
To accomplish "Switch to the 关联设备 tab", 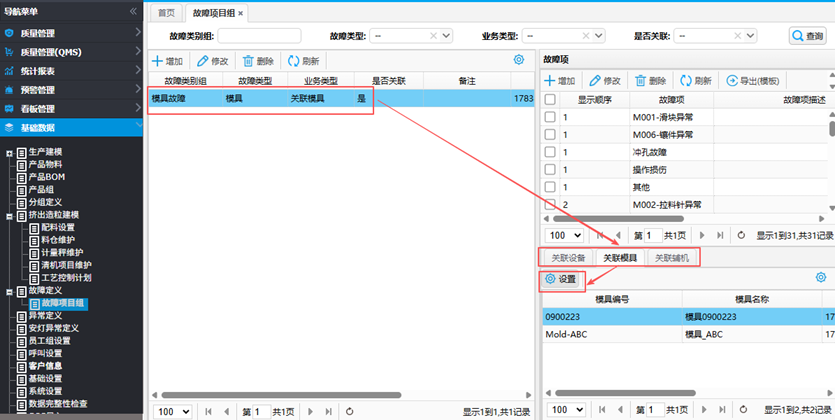I will click(x=567, y=258).
